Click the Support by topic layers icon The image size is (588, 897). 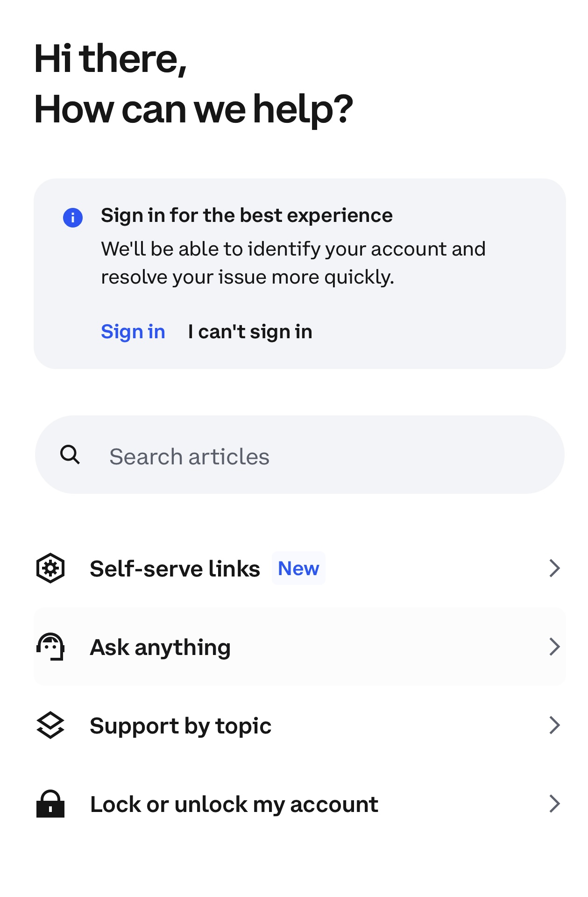[x=50, y=725]
